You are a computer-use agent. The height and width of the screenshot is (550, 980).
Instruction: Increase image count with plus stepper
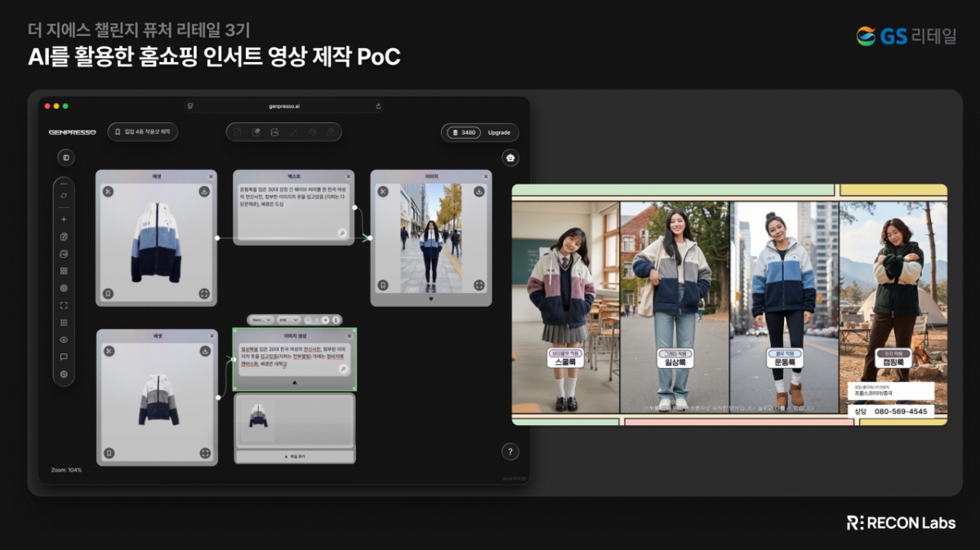coord(325,320)
